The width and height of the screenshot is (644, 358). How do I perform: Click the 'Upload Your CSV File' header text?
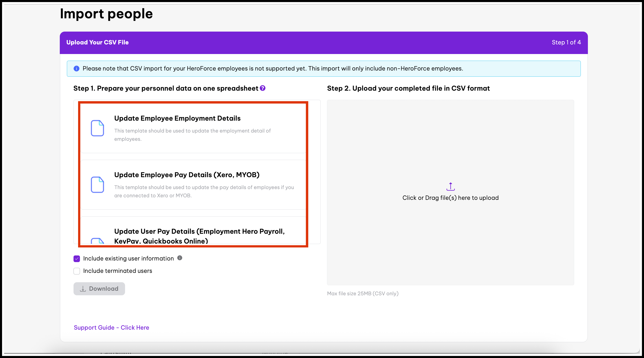tap(98, 43)
